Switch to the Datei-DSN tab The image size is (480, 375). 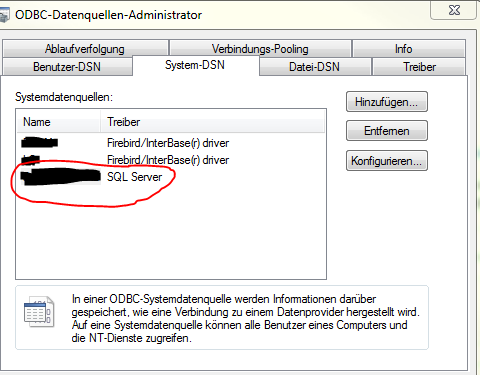click(315, 67)
